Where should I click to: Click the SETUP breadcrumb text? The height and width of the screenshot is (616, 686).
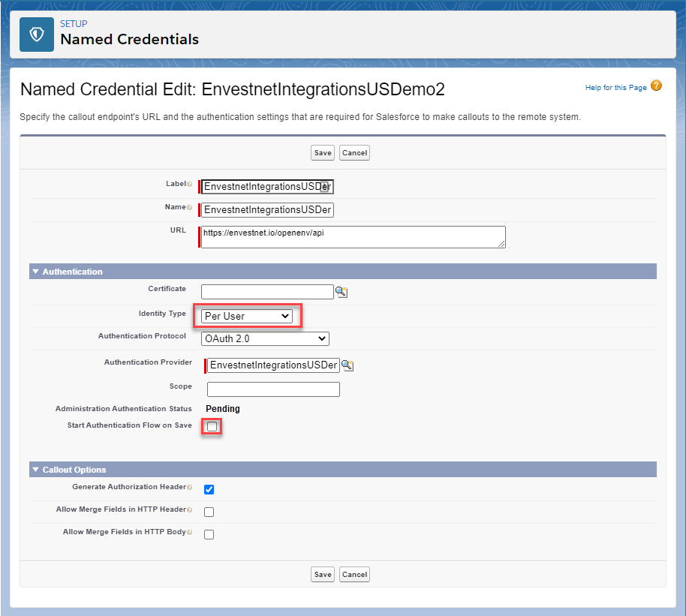[74, 23]
